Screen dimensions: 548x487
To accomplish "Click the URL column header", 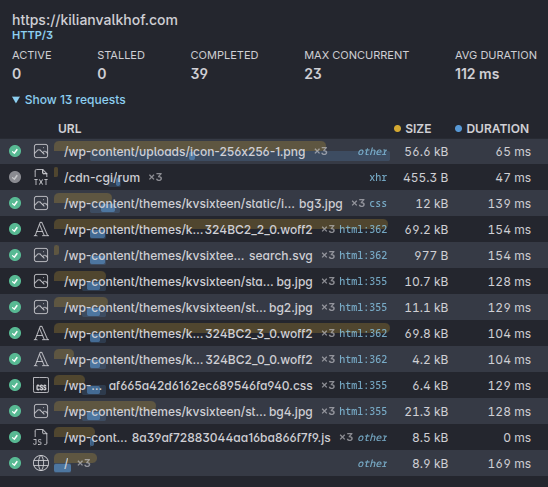I will (x=70, y=129).
